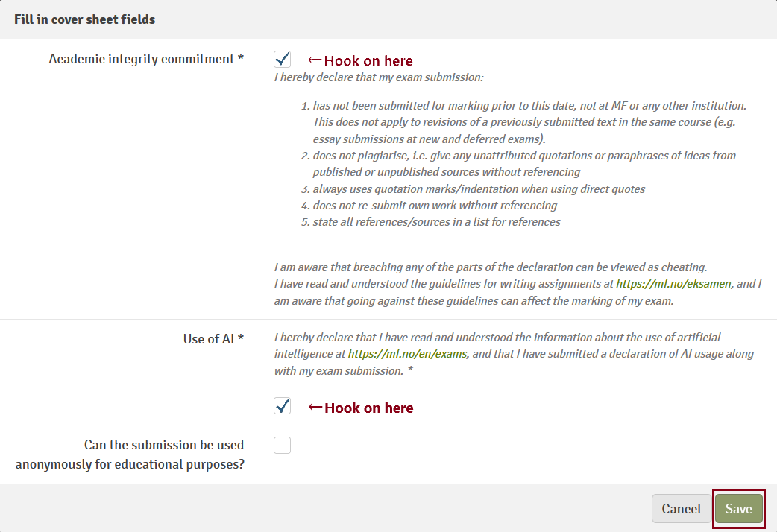Click the sentence about breaching viewed as cheating

click(x=490, y=267)
